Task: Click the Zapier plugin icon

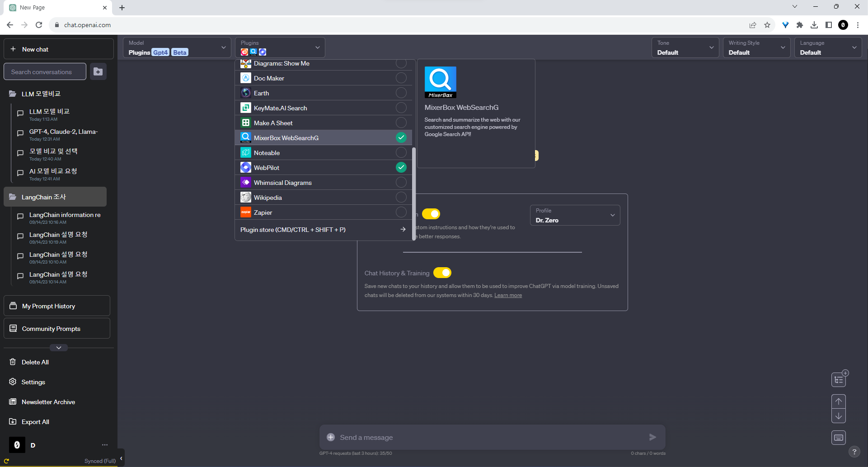Action: coord(245,212)
